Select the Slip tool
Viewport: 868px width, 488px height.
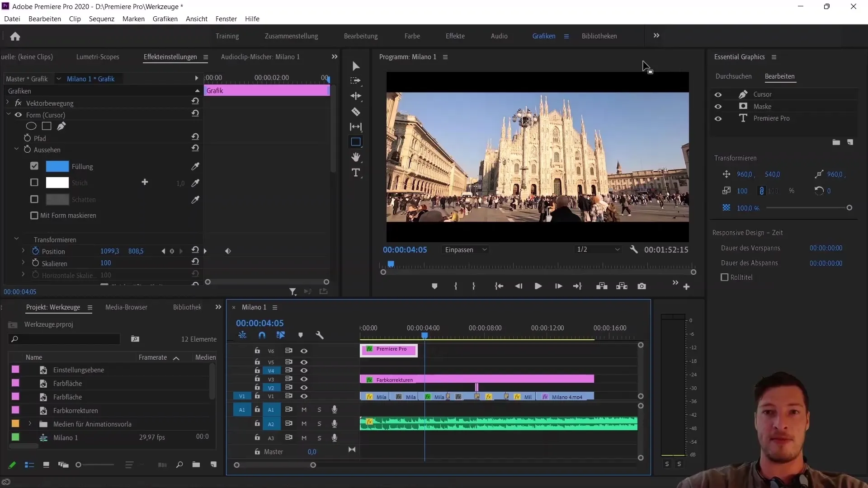click(x=356, y=127)
